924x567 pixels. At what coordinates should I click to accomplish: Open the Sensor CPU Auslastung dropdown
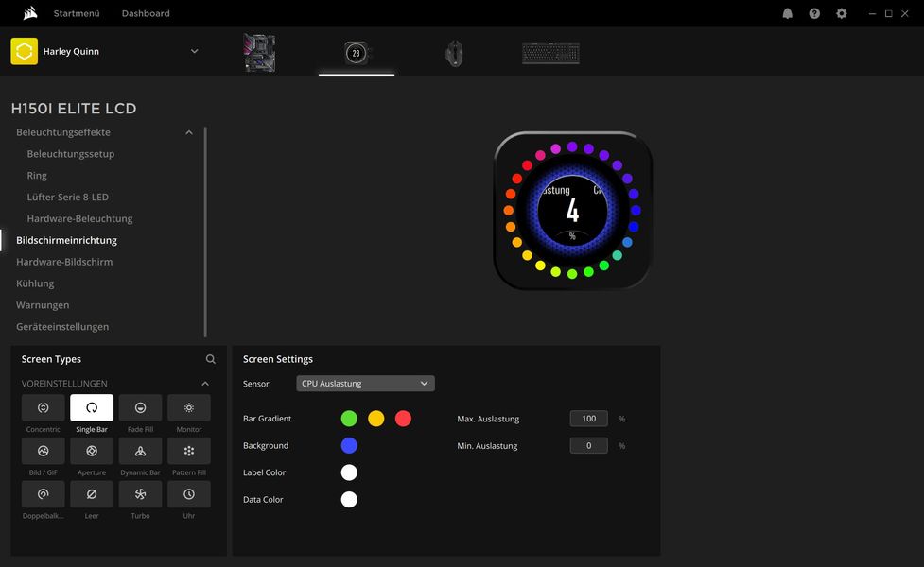pyautogui.click(x=365, y=384)
